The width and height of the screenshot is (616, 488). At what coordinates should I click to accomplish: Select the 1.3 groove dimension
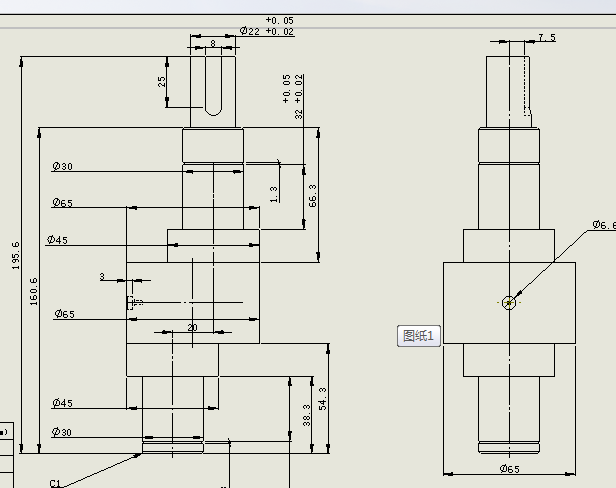point(274,194)
